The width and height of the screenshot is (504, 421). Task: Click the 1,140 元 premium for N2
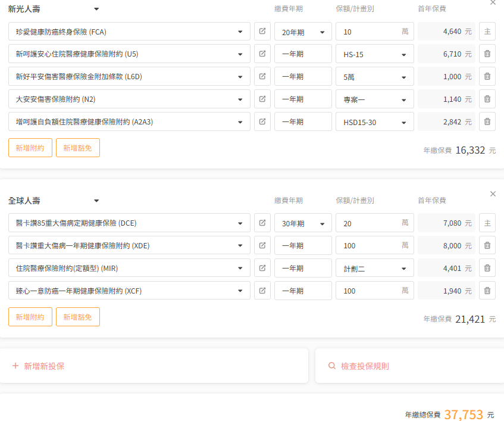pyautogui.click(x=446, y=99)
